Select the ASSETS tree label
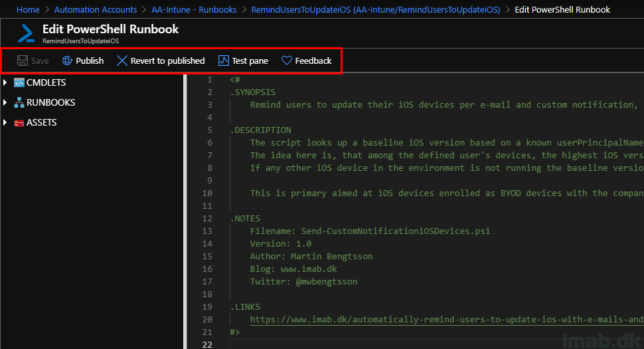The width and height of the screenshot is (644, 349). pos(41,122)
